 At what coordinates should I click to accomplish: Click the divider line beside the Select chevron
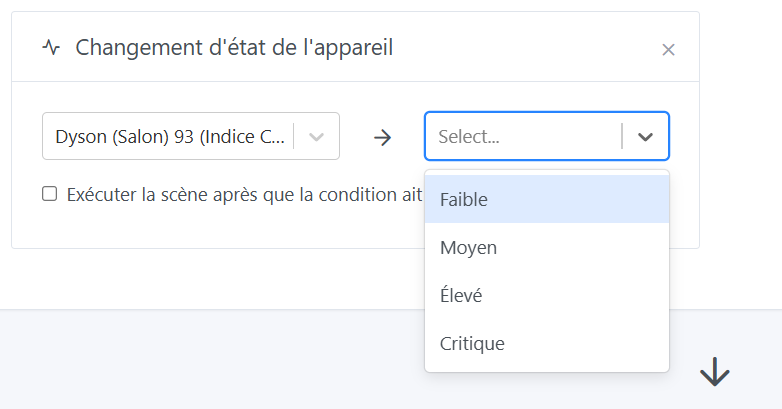[622, 137]
